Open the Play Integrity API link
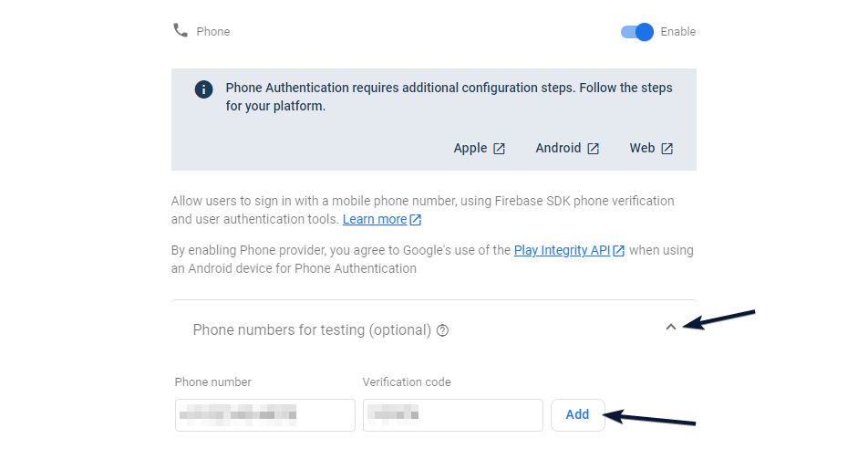868x449 pixels. click(562, 250)
